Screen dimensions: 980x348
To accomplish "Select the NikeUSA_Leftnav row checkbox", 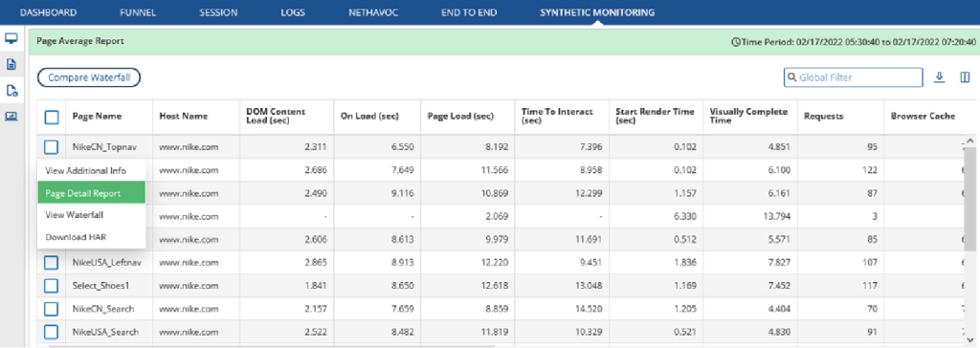I will [52, 262].
